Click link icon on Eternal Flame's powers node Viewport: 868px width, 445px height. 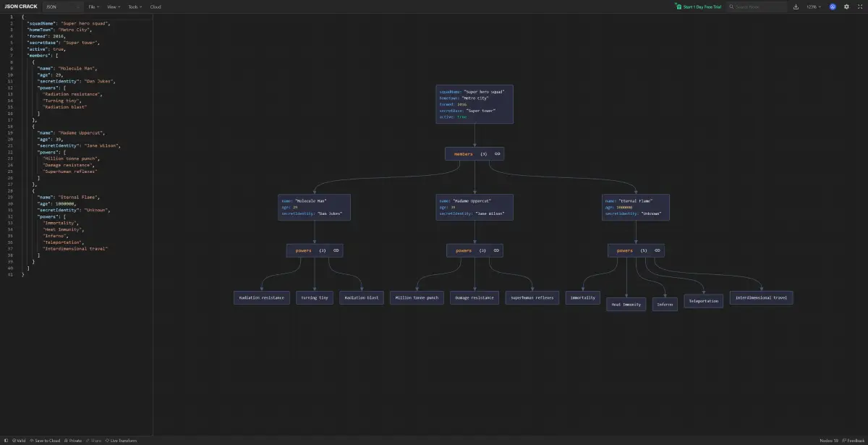click(658, 250)
